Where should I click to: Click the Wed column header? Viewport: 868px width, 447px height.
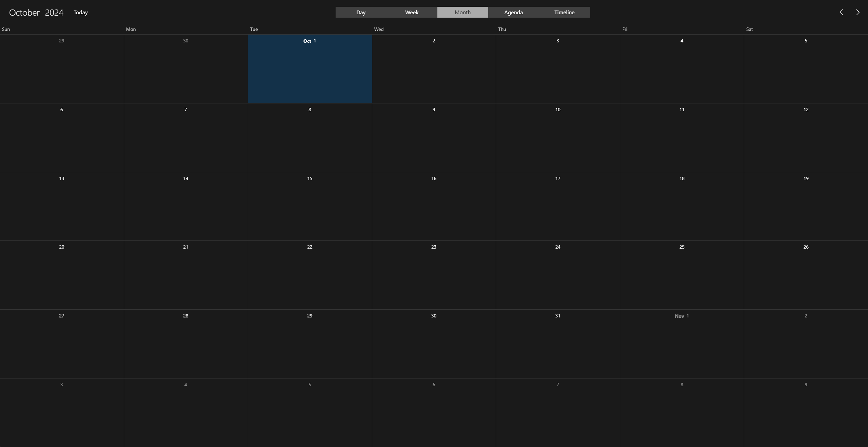coord(379,29)
